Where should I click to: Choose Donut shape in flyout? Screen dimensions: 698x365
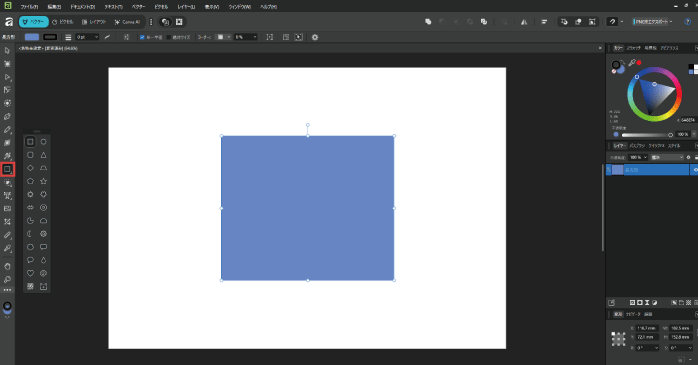[x=43, y=207]
